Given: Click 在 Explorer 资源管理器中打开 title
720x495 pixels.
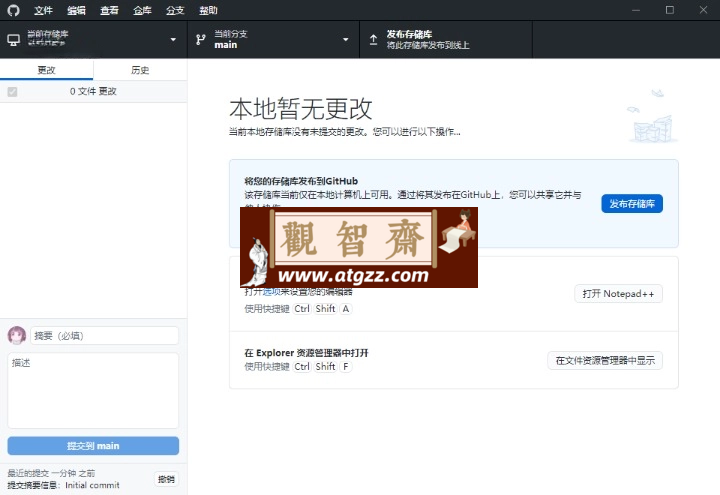Looking at the screenshot, I should click(x=306, y=353).
